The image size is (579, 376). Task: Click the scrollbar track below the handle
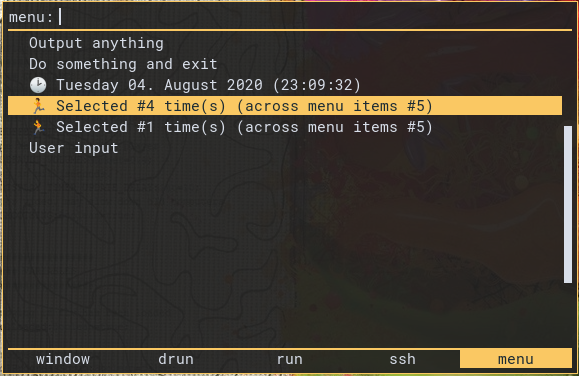[568, 314]
